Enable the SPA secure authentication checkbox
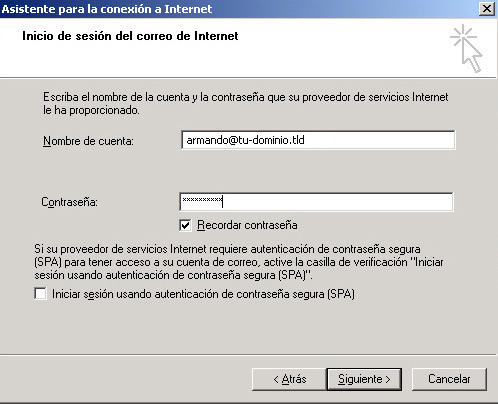The image size is (498, 404). [41, 294]
